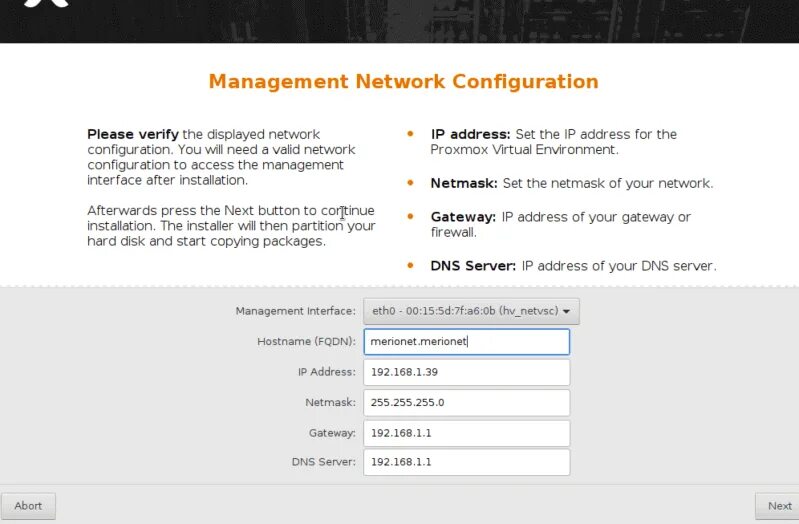Viewport: 799px width, 524px height.
Task: Click the 'Management Interface:' form label
Action: coord(296,311)
